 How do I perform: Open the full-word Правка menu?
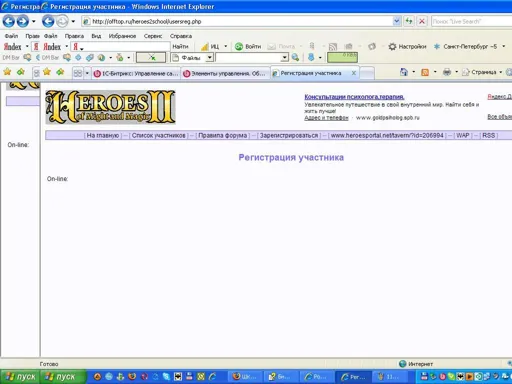pos(74,36)
